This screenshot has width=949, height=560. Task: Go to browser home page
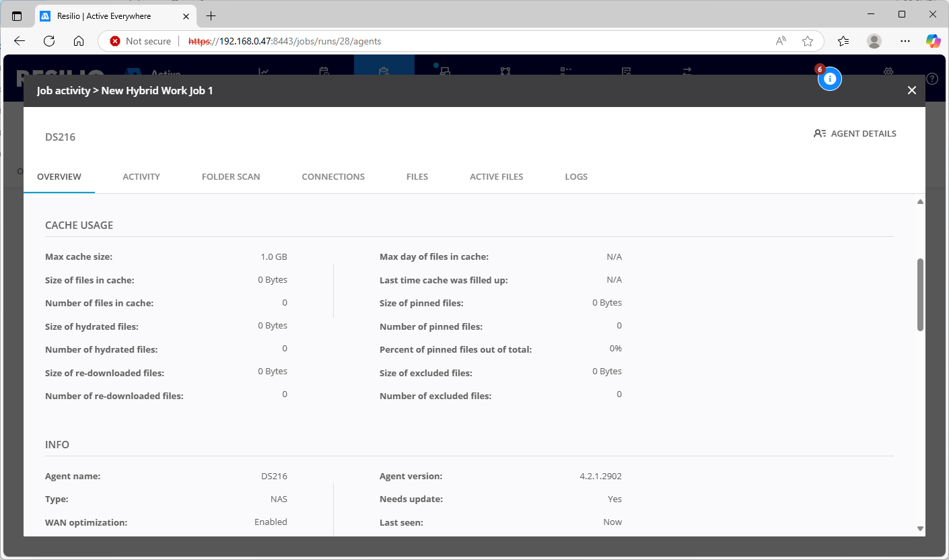pos(79,41)
